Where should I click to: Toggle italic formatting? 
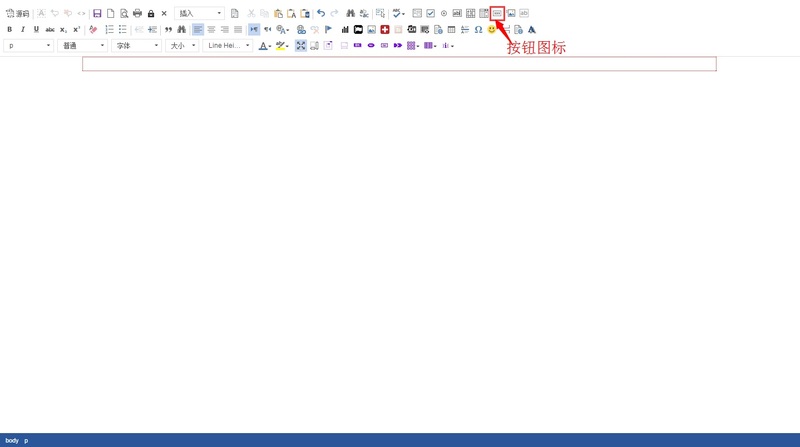coord(23,30)
